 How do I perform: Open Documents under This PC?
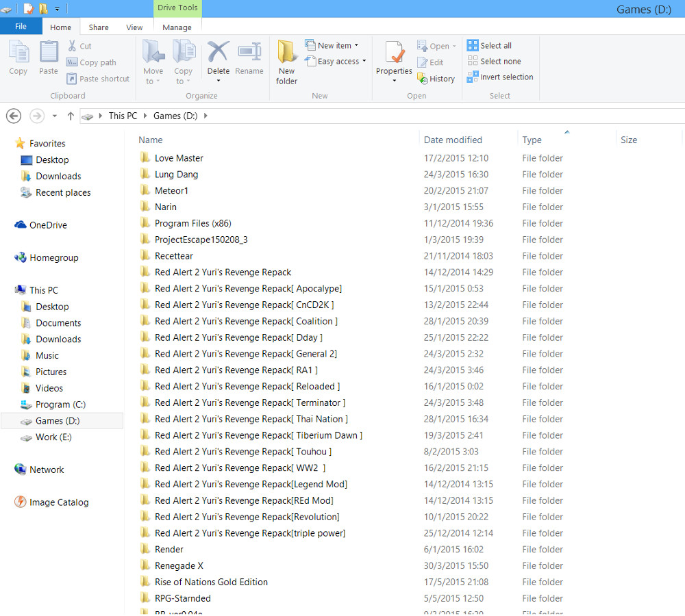pos(51,322)
